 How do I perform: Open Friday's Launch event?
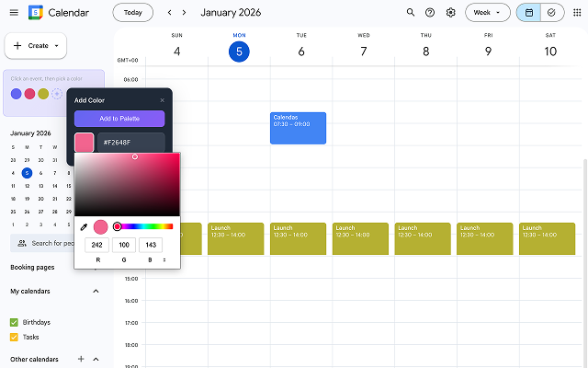(x=485, y=239)
